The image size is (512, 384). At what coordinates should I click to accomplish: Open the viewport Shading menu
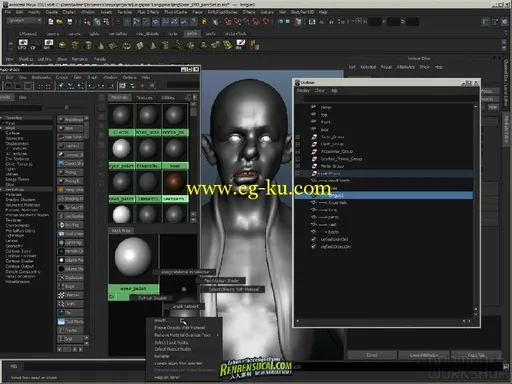point(26,59)
